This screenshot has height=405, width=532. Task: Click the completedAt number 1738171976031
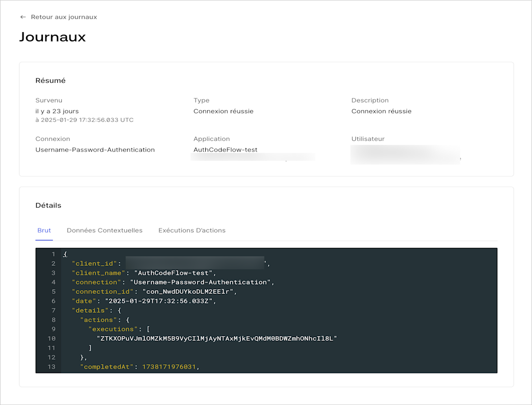click(169, 367)
